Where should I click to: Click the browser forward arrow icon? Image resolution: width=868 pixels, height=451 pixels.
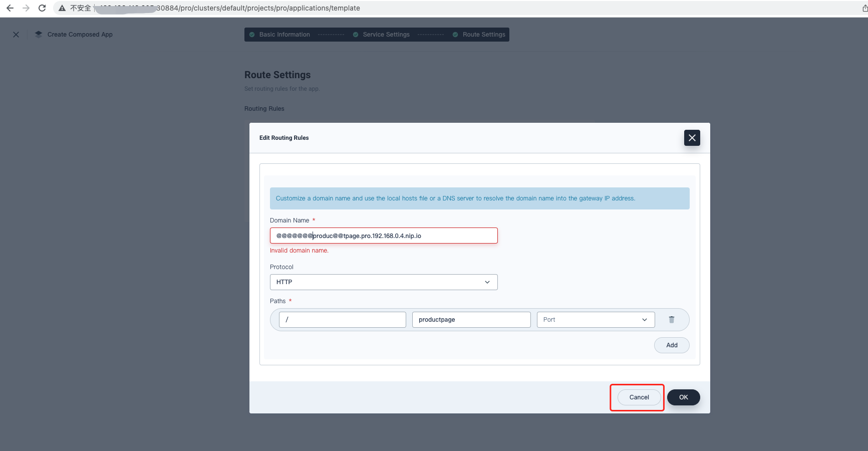point(26,8)
